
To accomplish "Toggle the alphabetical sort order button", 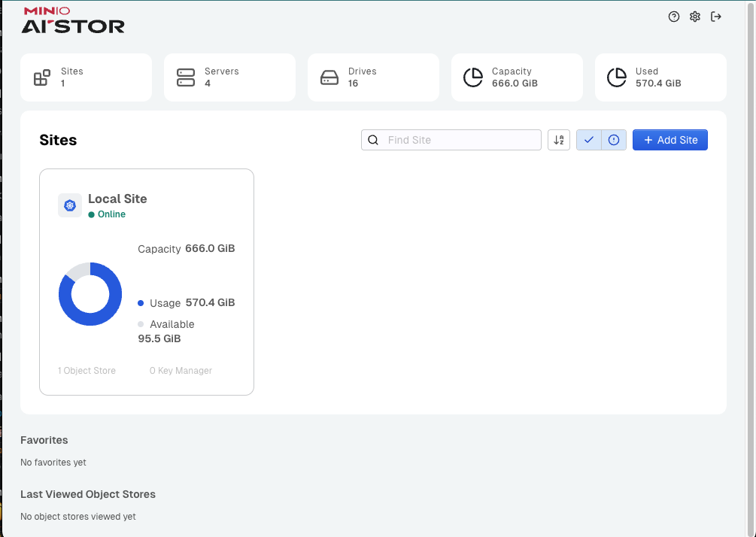I will [x=559, y=140].
